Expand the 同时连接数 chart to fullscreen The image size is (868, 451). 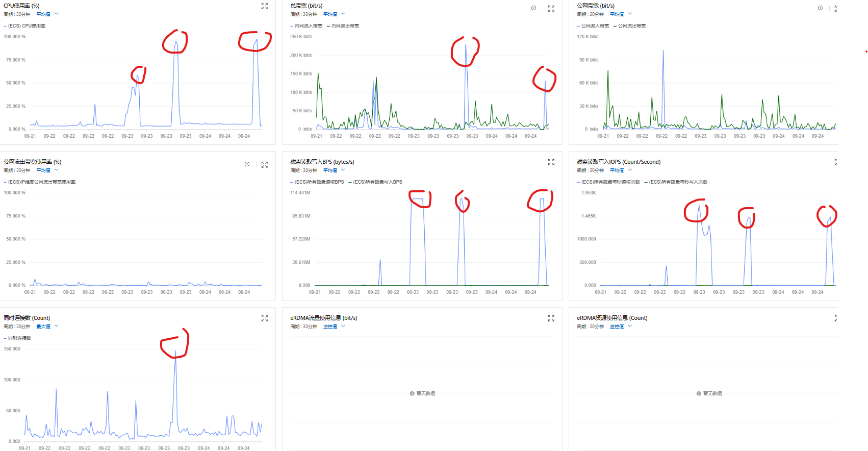264,318
